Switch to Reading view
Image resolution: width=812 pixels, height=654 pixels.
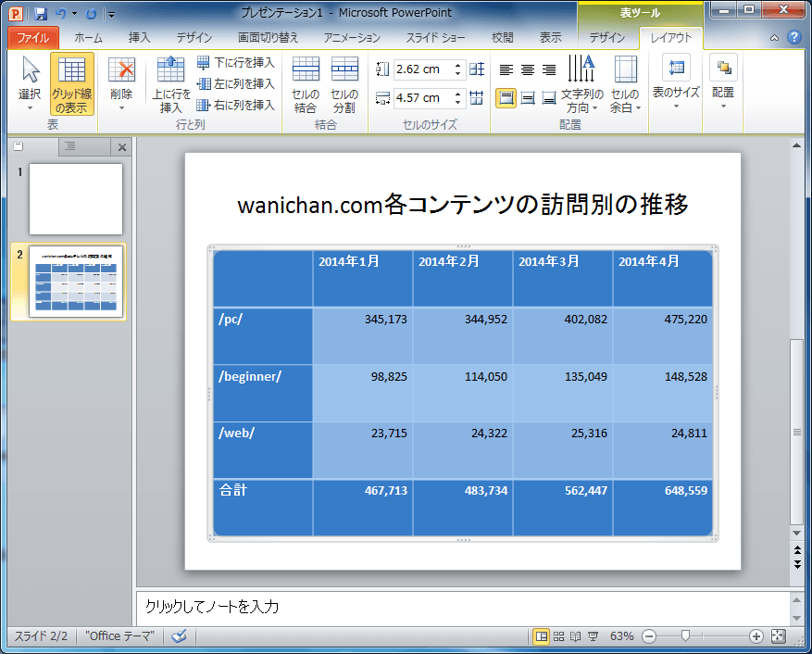point(575,636)
